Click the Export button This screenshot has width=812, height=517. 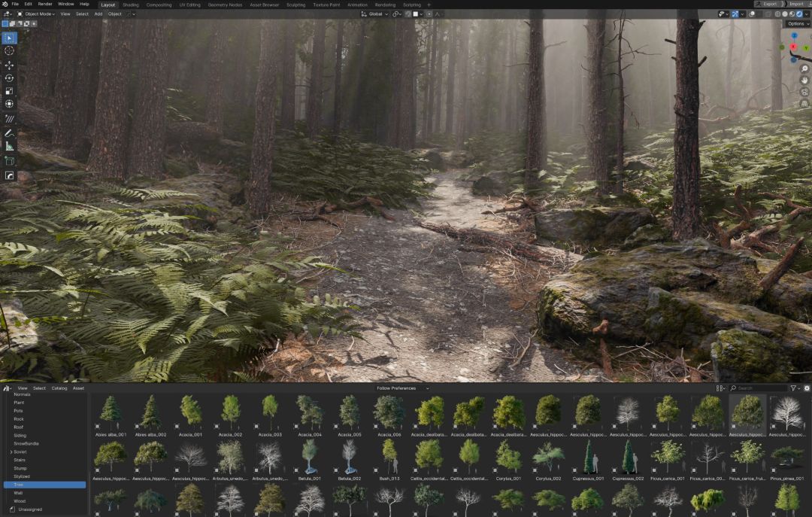(768, 5)
